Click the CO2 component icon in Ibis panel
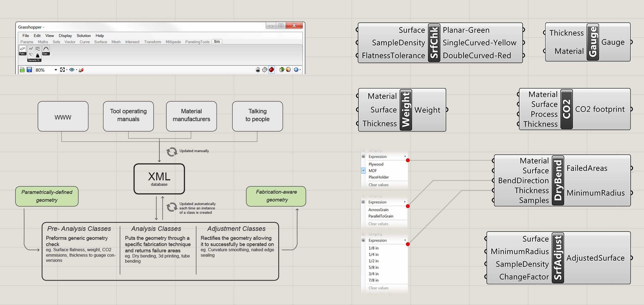Image resolution: width=644 pixels, height=305 pixels. tap(31, 49)
